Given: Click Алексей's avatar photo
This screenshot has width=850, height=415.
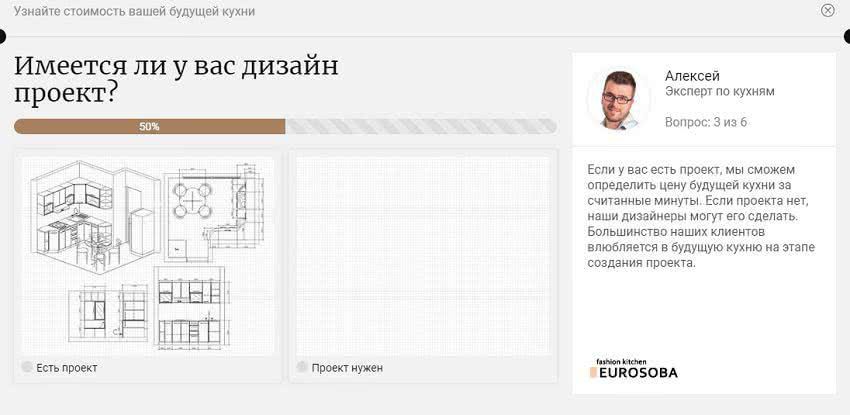Looking at the screenshot, I should (618, 99).
